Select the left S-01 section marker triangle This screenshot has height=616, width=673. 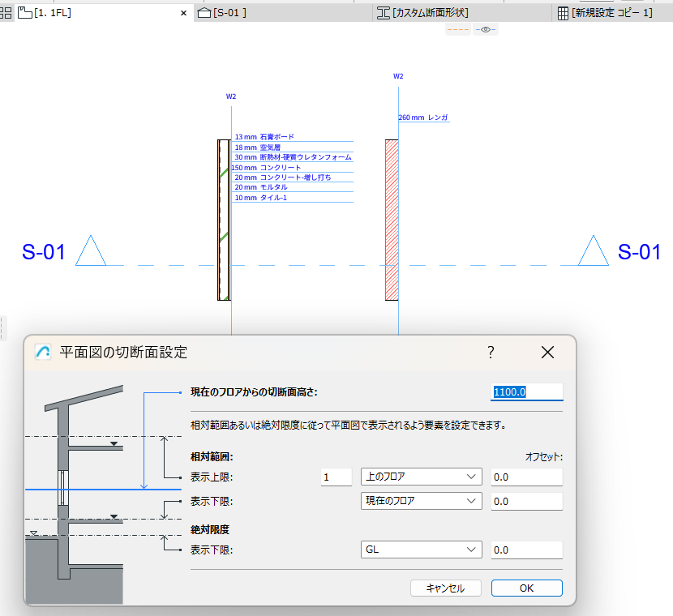tap(91, 250)
